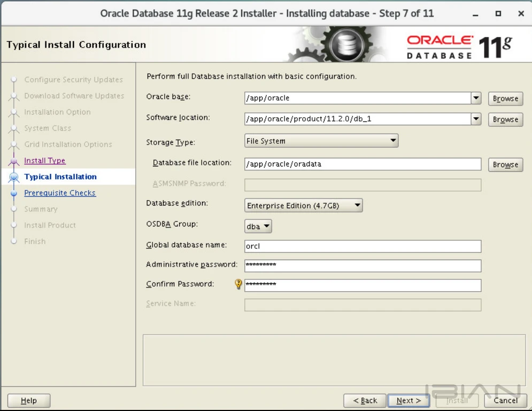Click the Help button
Image resolution: width=532 pixels, height=411 pixels.
click(29, 400)
